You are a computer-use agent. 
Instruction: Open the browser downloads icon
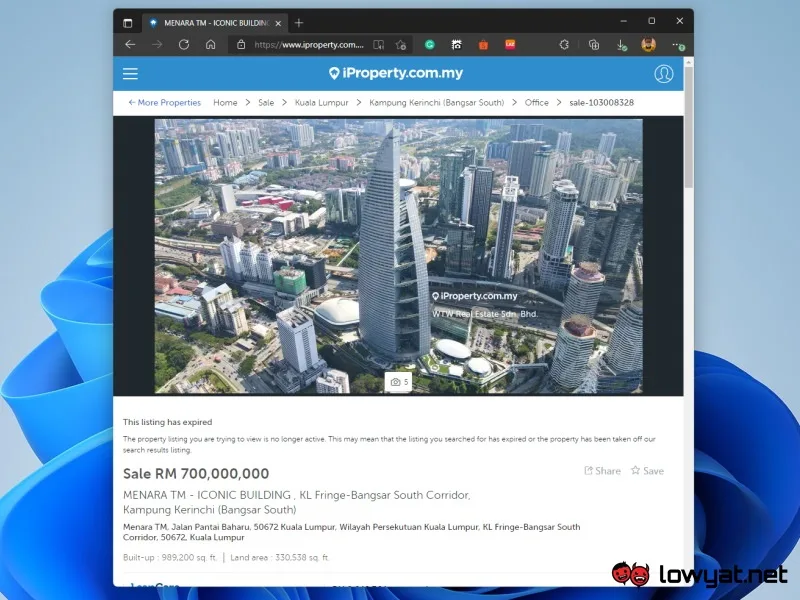(621, 45)
